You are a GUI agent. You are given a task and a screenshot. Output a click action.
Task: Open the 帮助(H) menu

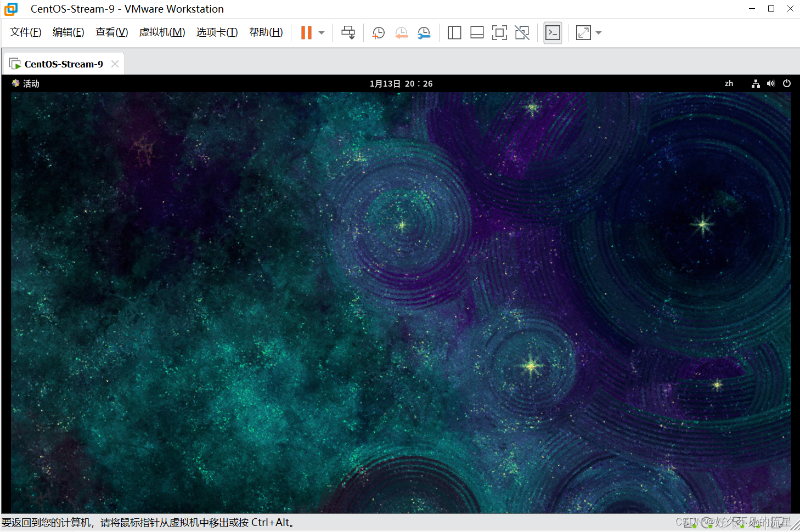pyautogui.click(x=266, y=32)
